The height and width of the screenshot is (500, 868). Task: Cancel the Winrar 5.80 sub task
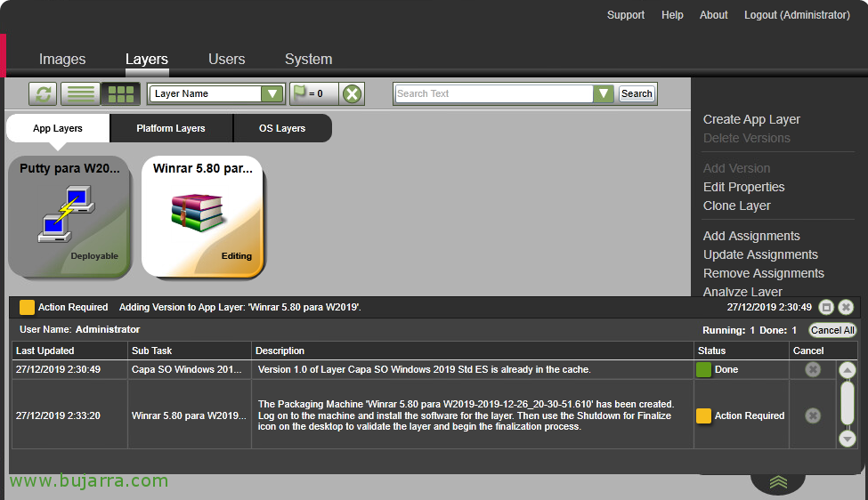[x=812, y=415]
